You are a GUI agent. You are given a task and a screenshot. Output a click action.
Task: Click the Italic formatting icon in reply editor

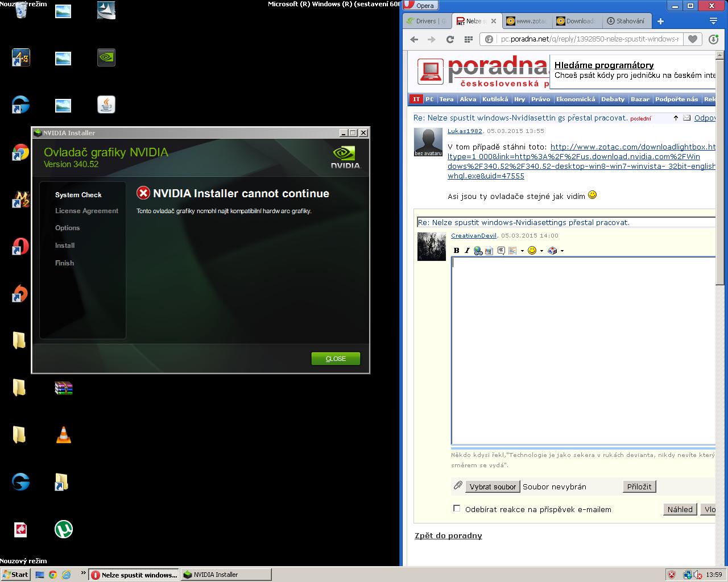467,251
